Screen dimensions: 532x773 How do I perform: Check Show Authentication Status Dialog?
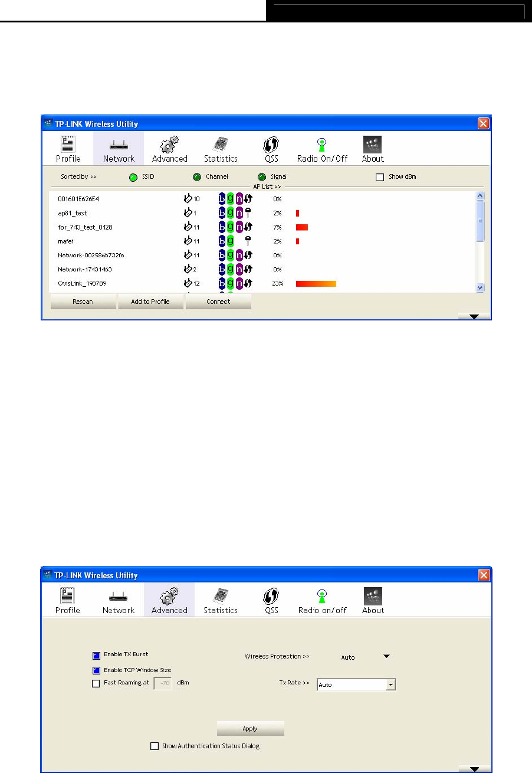pyautogui.click(x=155, y=746)
